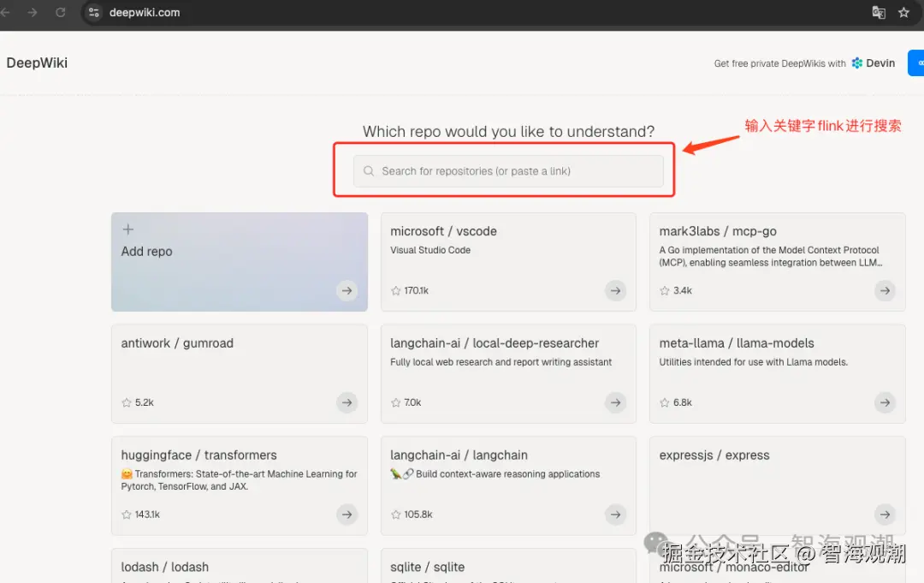Click star icon showing 143.1k
This screenshot has height=583, width=924.
(x=126, y=515)
